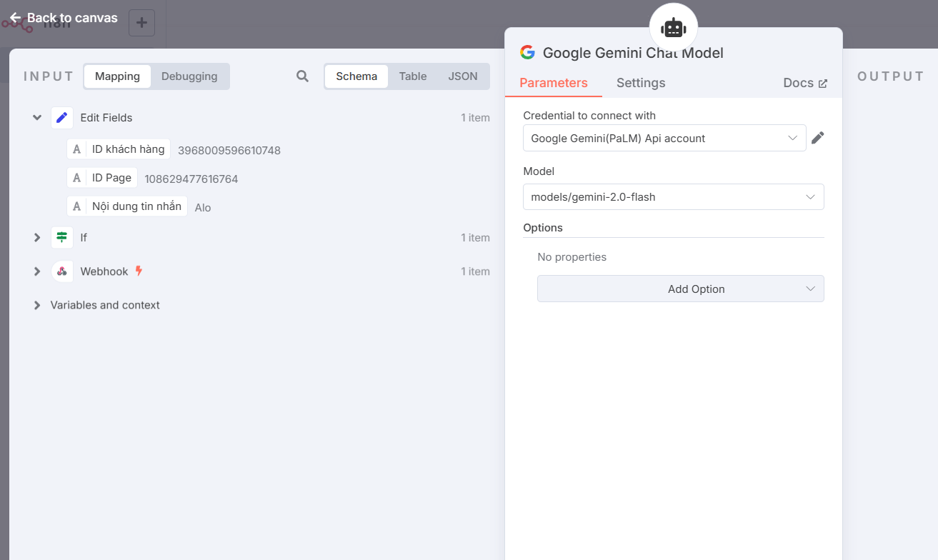Viewport: 938px width, 560px height.
Task: Open the Settings tab
Action: pyautogui.click(x=641, y=83)
